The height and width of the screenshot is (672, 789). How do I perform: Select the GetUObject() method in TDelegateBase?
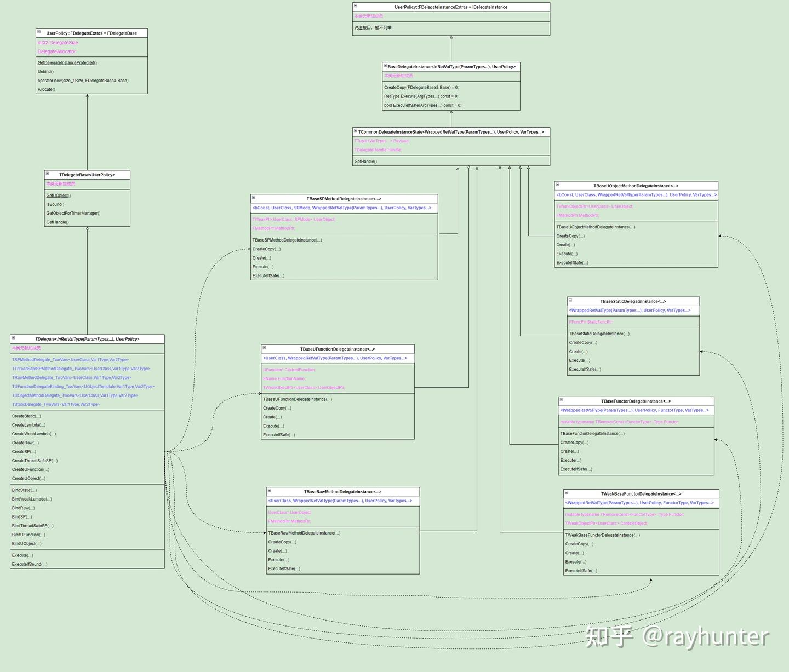pos(58,196)
